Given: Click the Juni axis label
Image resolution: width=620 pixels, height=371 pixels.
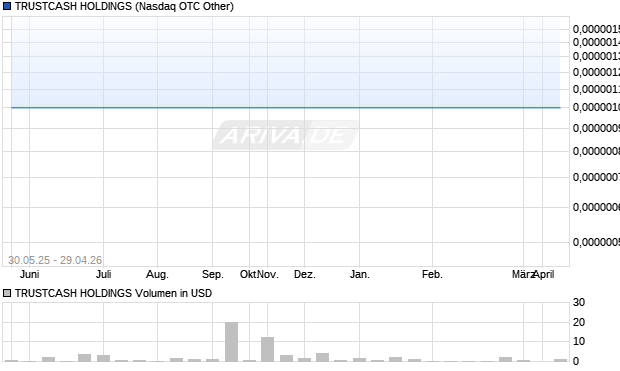Looking at the screenshot, I should coord(30,274).
